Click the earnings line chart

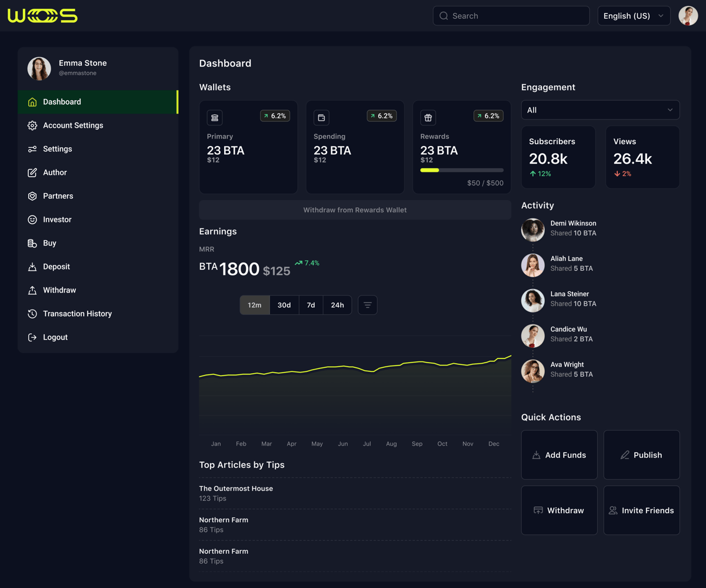(355, 386)
